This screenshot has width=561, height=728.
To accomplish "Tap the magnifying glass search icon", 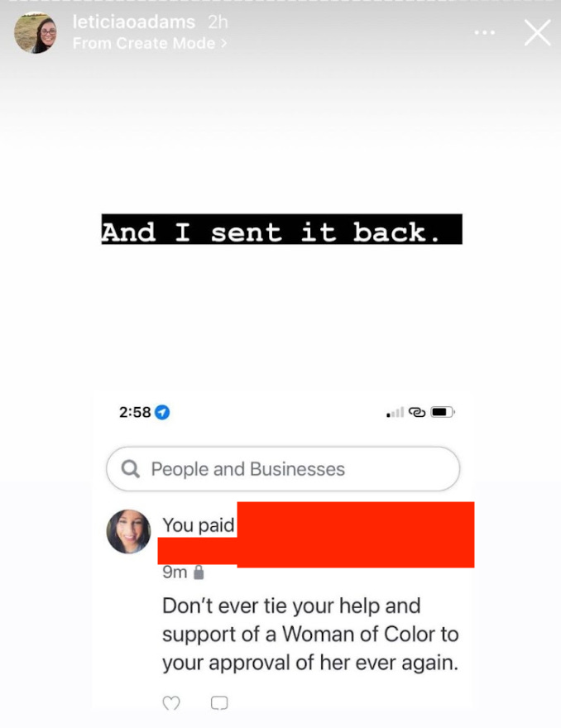I will click(130, 469).
